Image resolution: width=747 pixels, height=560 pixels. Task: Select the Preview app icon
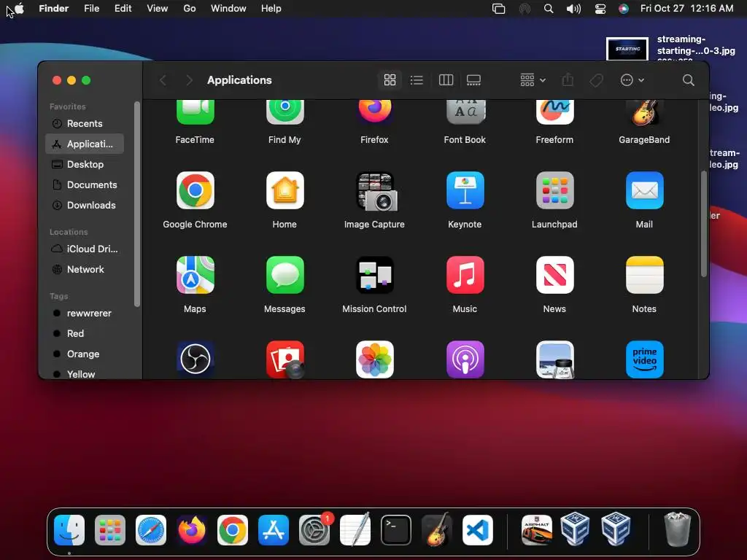(x=554, y=359)
